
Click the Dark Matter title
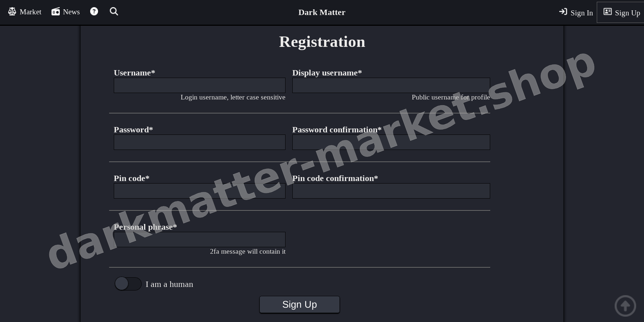[x=321, y=12]
